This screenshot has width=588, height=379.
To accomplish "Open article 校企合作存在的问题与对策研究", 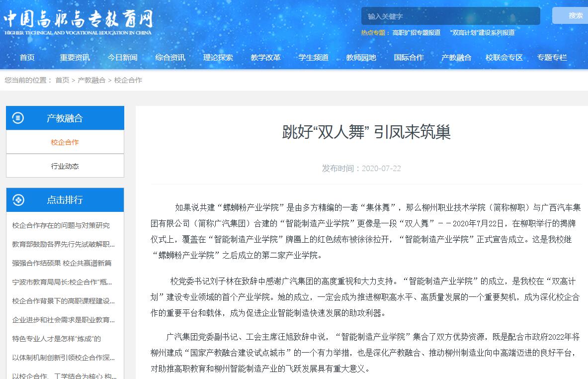I will [61, 225].
